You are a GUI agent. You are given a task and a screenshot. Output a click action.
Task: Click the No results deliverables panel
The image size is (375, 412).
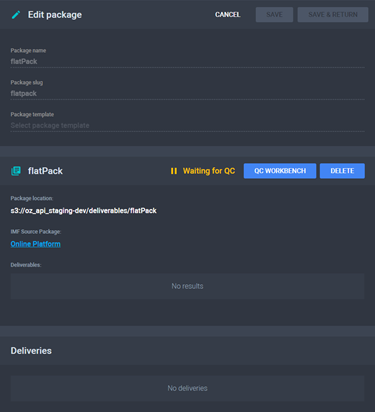coord(187,286)
